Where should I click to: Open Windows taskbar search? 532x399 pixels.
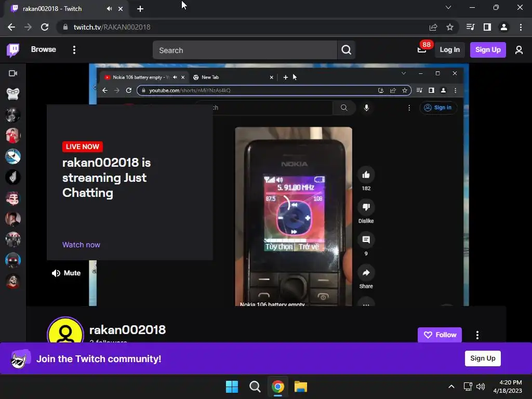point(255,387)
